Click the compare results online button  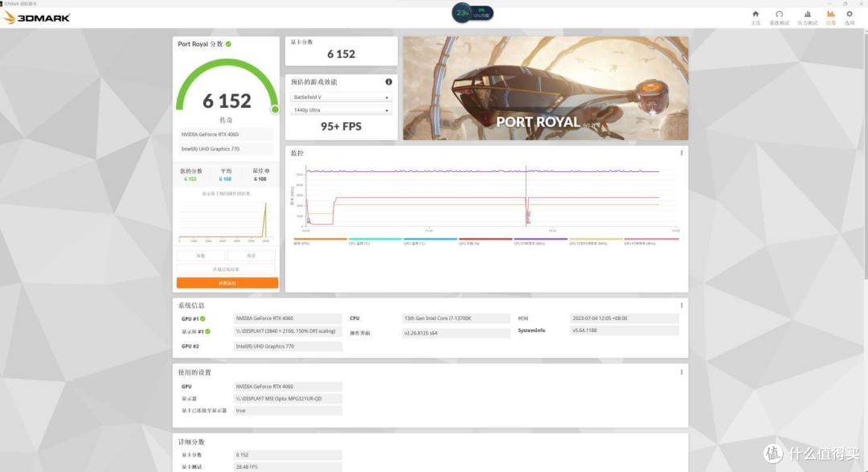(x=227, y=269)
